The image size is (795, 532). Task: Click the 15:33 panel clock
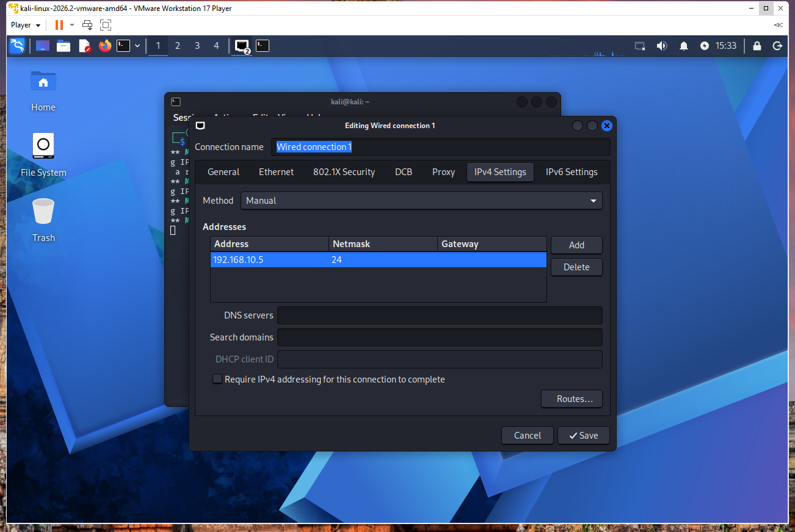click(x=726, y=46)
